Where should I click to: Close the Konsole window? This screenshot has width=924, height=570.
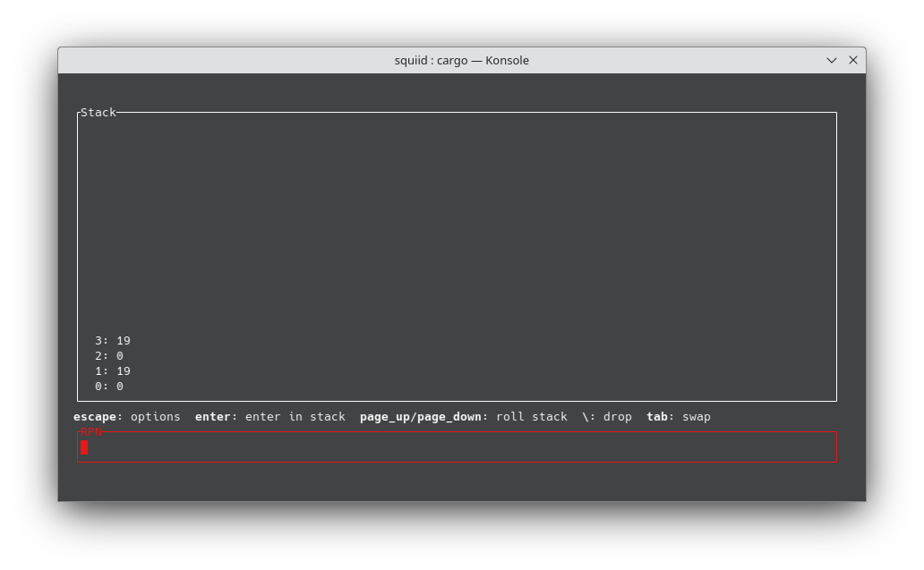(x=852, y=60)
